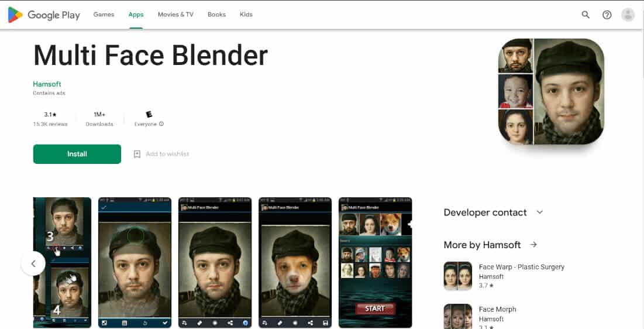Click the arrow next to More by Hamsoft
Screen dimensions: 644x329
coord(533,245)
